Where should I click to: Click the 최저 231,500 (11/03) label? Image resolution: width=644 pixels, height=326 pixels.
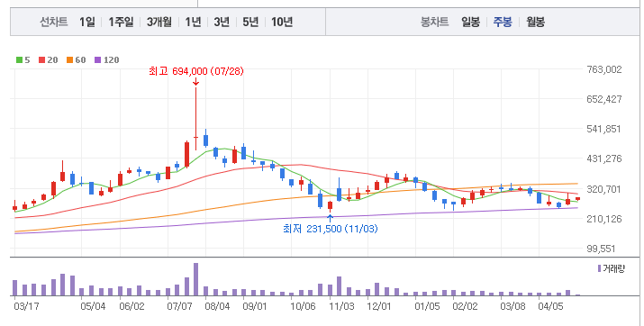330,229
